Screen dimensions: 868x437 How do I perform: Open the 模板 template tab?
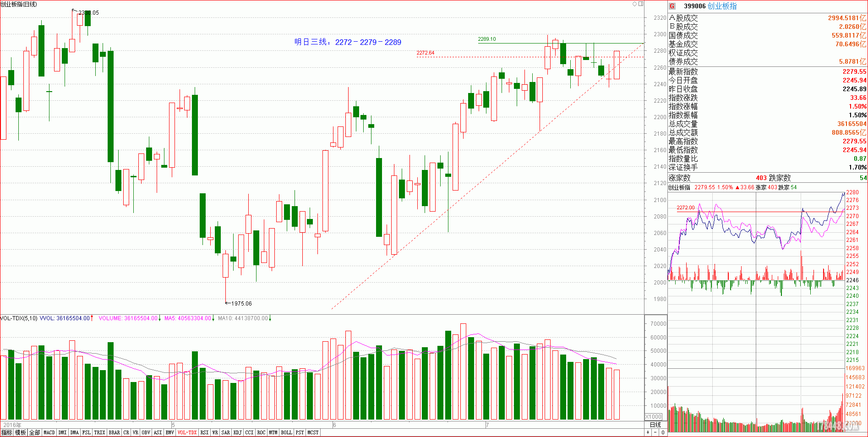pos(21,432)
